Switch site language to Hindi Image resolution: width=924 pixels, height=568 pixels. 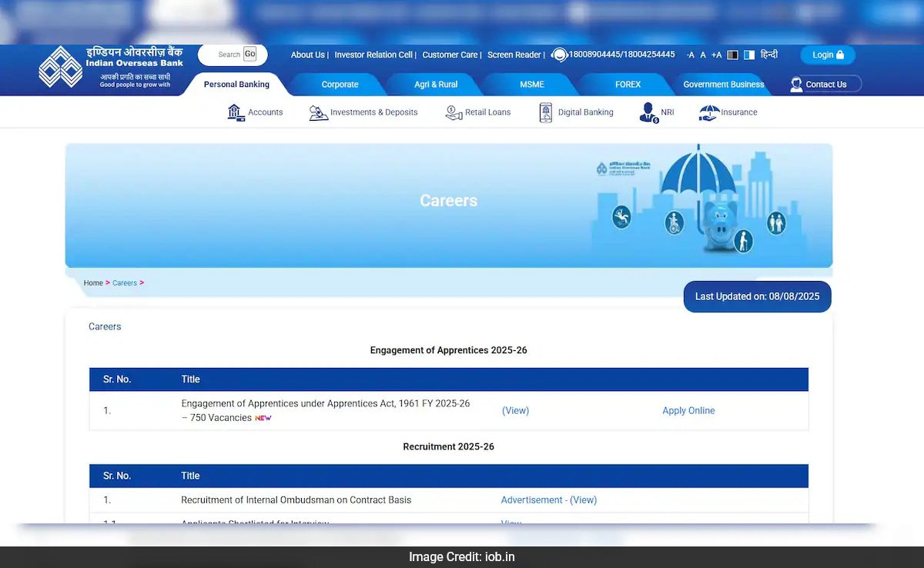(x=768, y=55)
